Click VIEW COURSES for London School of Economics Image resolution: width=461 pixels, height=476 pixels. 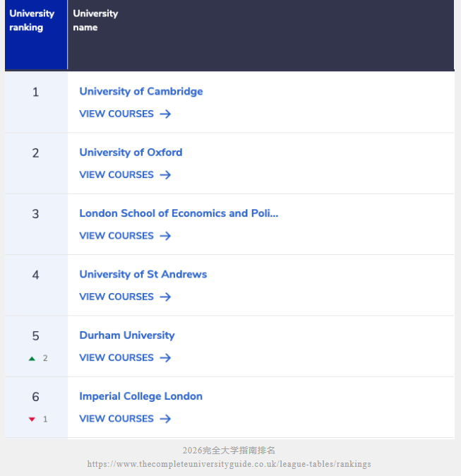tap(116, 236)
